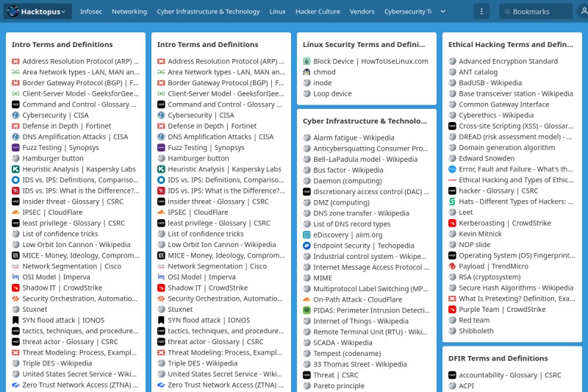
Task: Open the DMZ (computing) link
Action: pyautogui.click(x=341, y=202)
